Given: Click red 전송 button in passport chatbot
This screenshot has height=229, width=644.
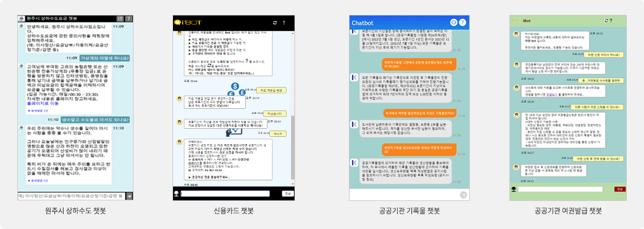Looking at the screenshot, I should [x=620, y=189].
